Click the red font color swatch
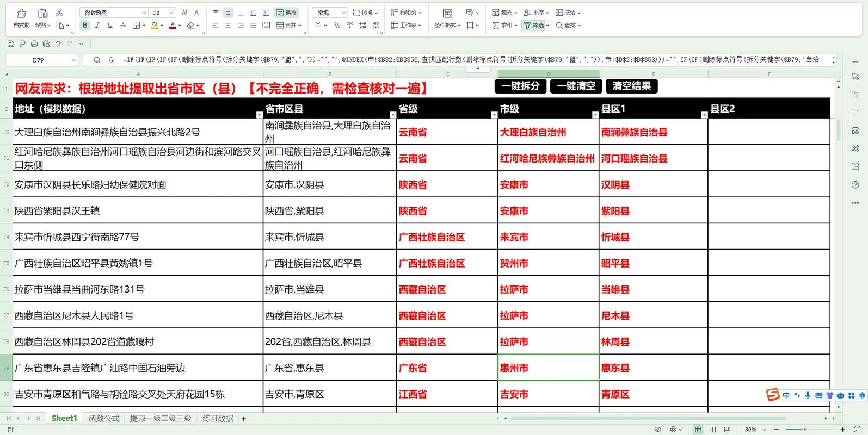This screenshot has width=868, height=435. pyautogui.click(x=173, y=25)
